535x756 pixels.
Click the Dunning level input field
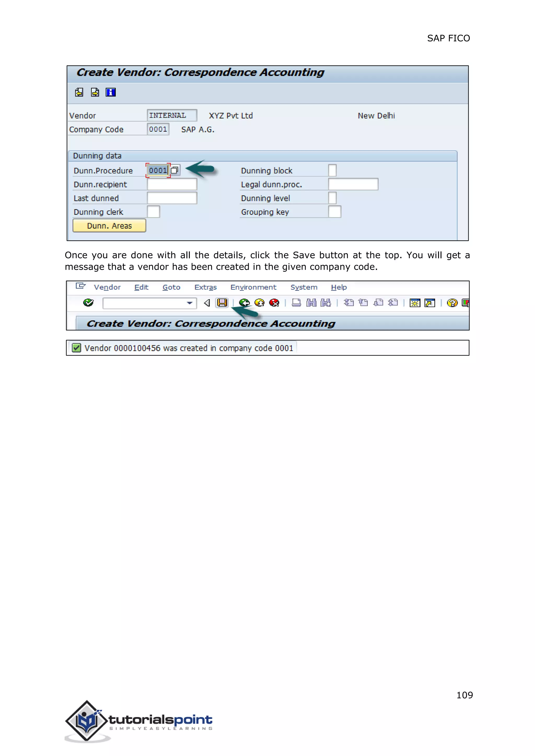coord(332,198)
